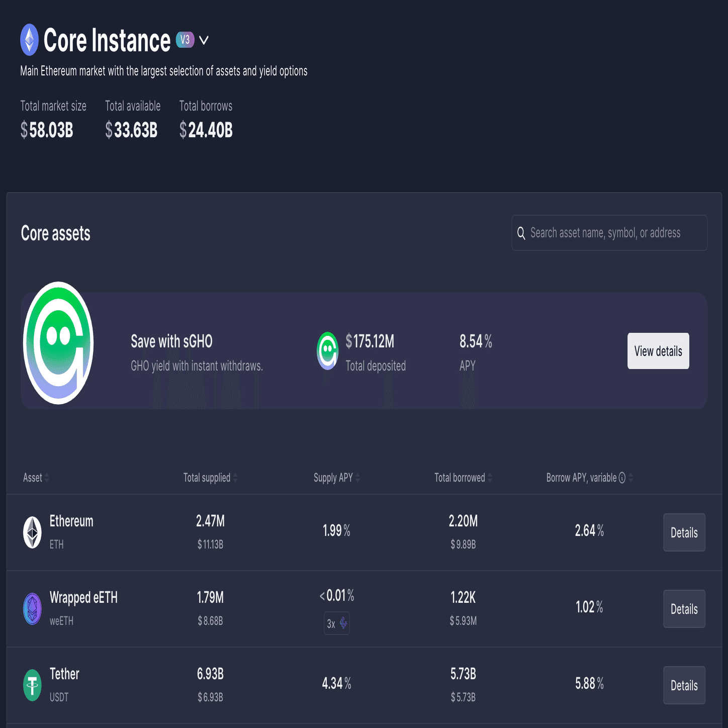Screen dimensions: 728x728
Task: Click the Ethereum ETH asset icon
Action: [x=33, y=532]
